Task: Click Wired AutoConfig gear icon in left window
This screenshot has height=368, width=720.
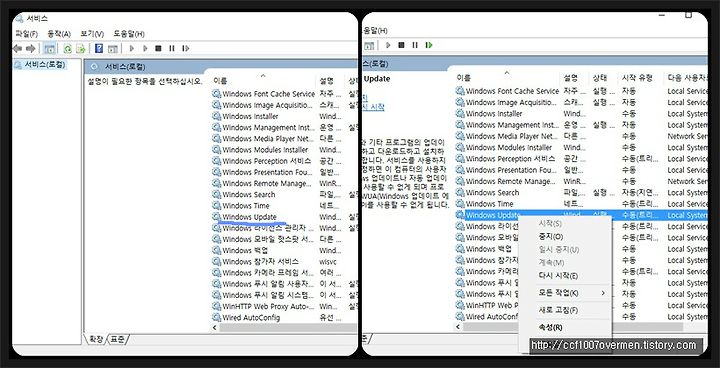Action: click(216, 317)
